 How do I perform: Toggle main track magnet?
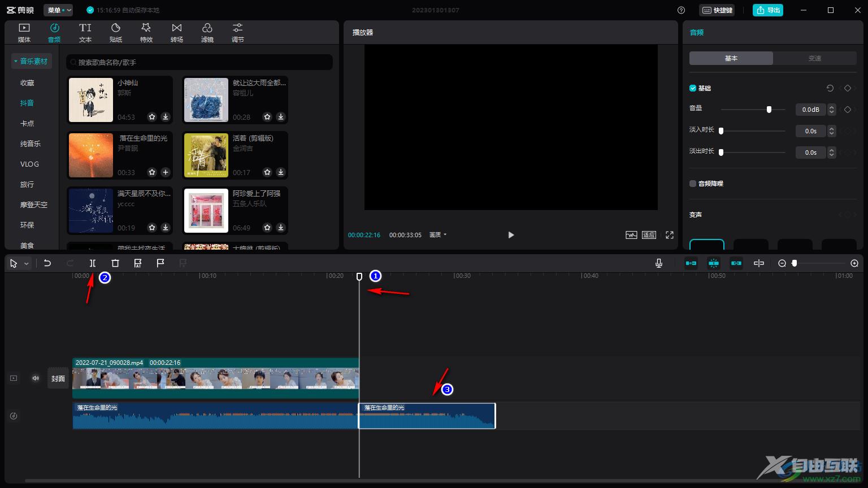[x=691, y=263]
